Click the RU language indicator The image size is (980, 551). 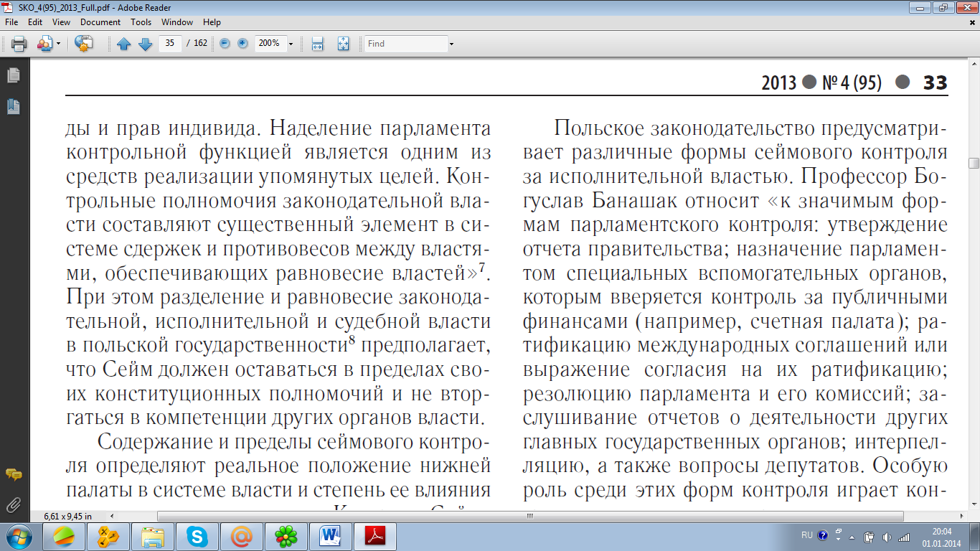pos(807,535)
